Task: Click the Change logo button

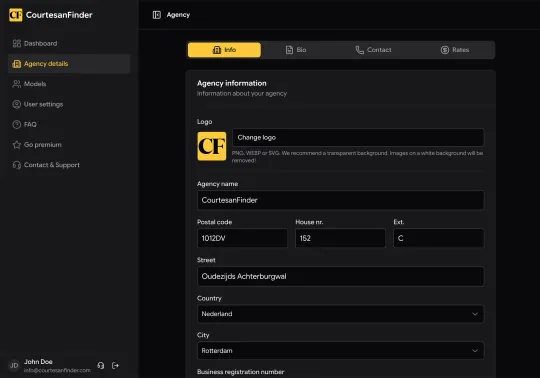Action: click(x=358, y=137)
